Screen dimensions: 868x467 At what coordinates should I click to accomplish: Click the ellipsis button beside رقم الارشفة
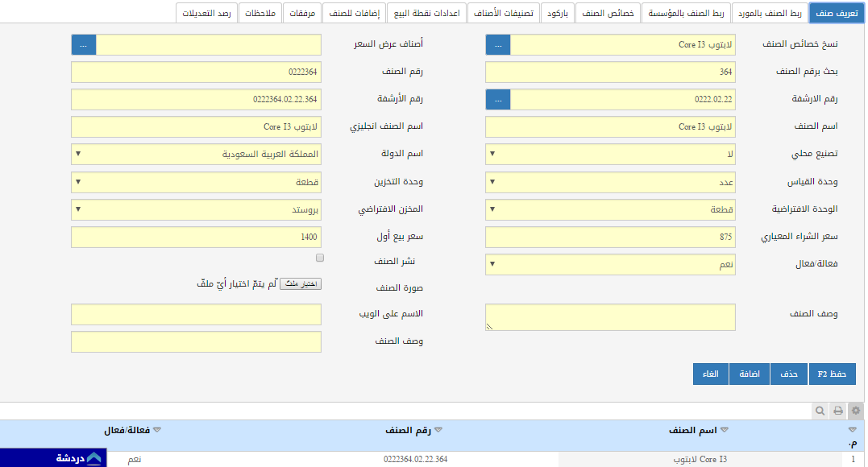(x=498, y=100)
